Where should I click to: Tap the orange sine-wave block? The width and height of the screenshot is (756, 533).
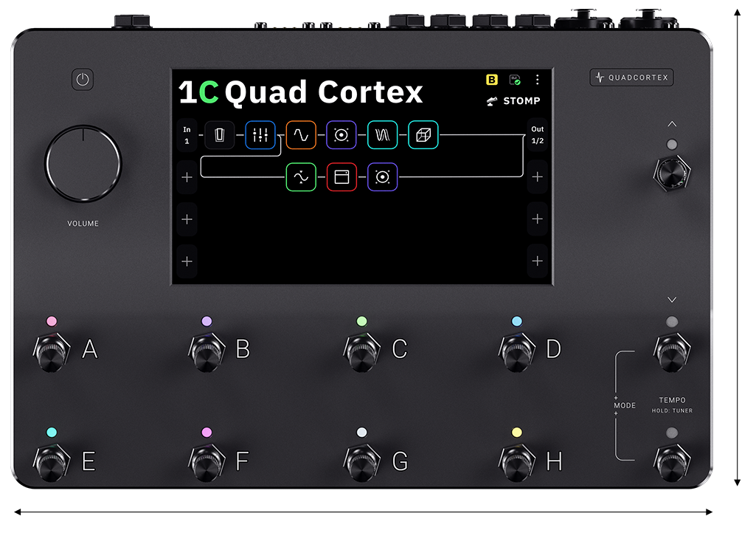pyautogui.click(x=301, y=135)
